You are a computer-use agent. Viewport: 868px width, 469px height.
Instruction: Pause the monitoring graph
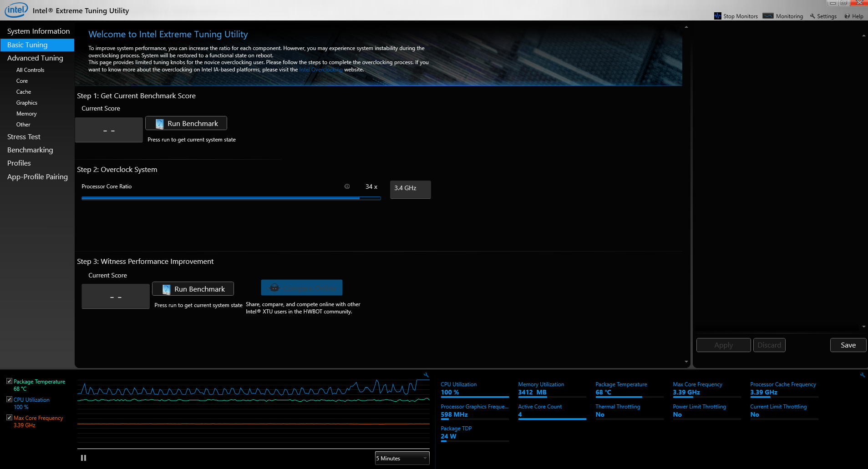pyautogui.click(x=83, y=458)
